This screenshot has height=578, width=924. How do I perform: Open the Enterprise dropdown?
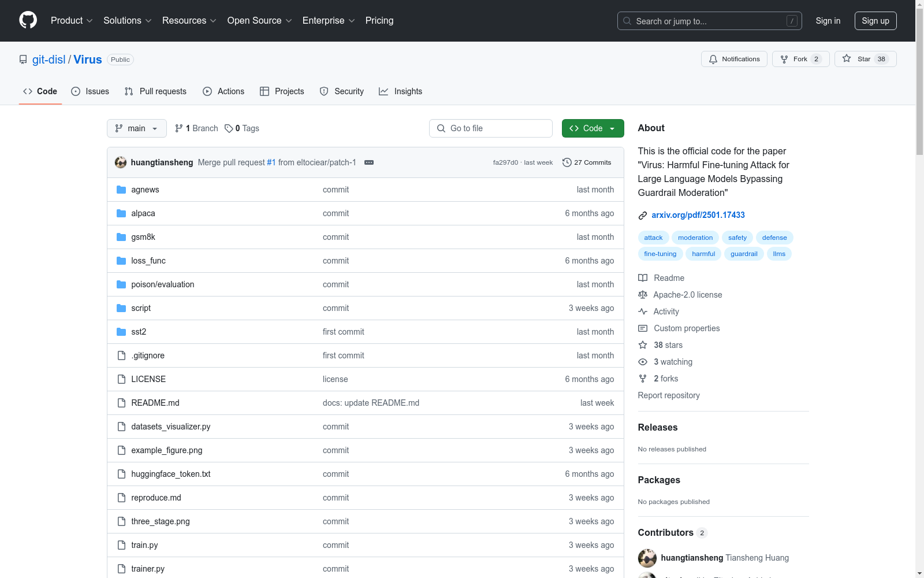(329, 20)
